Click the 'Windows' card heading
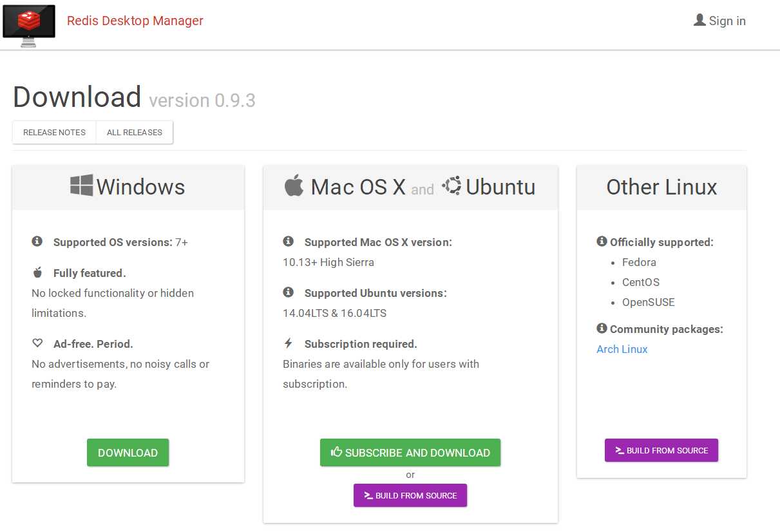Image resolution: width=780 pixels, height=532 pixels. pos(140,187)
